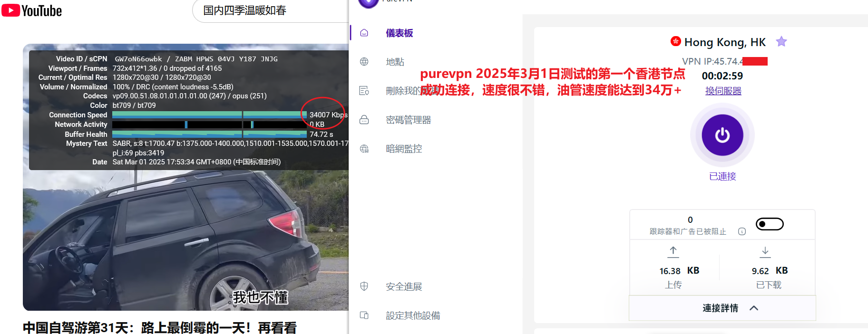Click the globe icon for locations
Viewport: 868px width, 334px height.
pyautogui.click(x=364, y=62)
